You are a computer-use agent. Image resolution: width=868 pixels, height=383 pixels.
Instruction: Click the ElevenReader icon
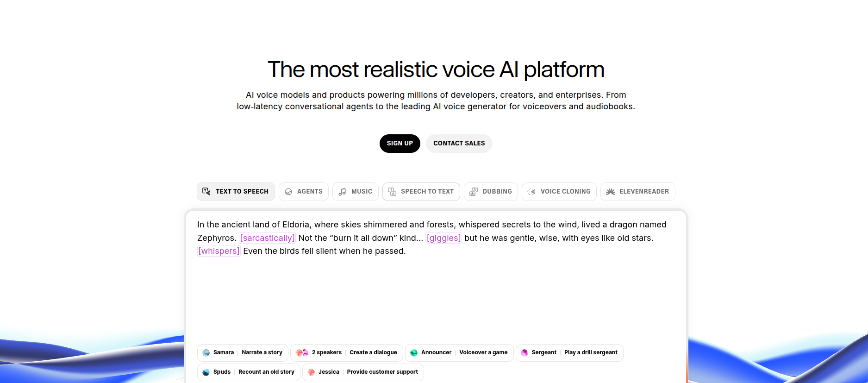coord(611,192)
